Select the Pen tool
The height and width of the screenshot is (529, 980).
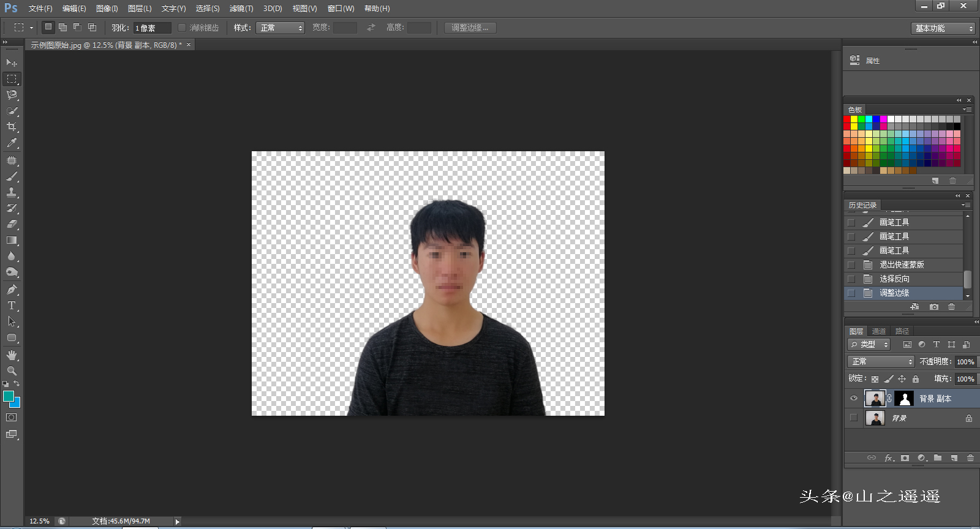pyautogui.click(x=11, y=290)
